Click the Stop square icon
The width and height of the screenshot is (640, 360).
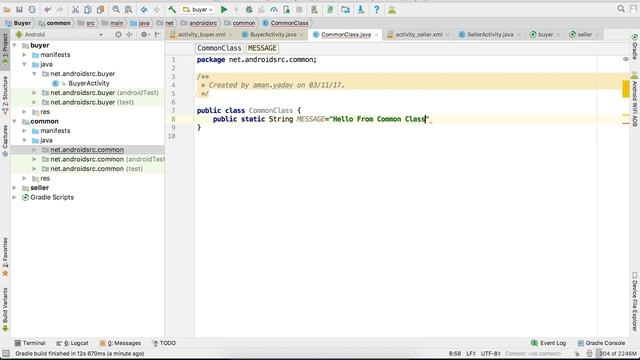pyautogui.click(x=299, y=9)
